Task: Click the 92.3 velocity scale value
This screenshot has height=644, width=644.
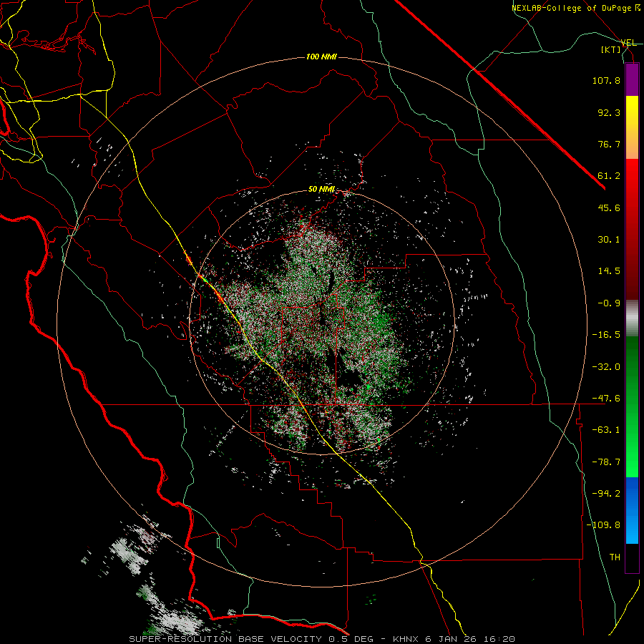Action: coord(609,112)
